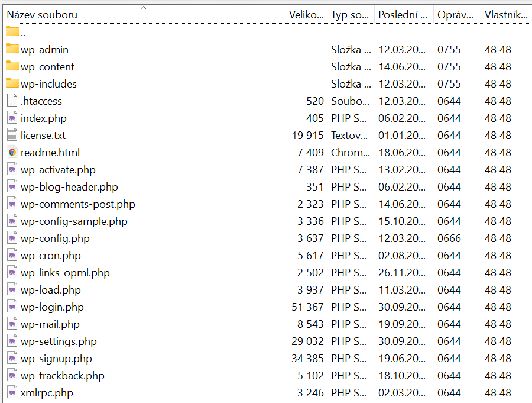The width and height of the screenshot is (532, 403).
Task: Select the wp-config.php file name
Action: coord(55,238)
